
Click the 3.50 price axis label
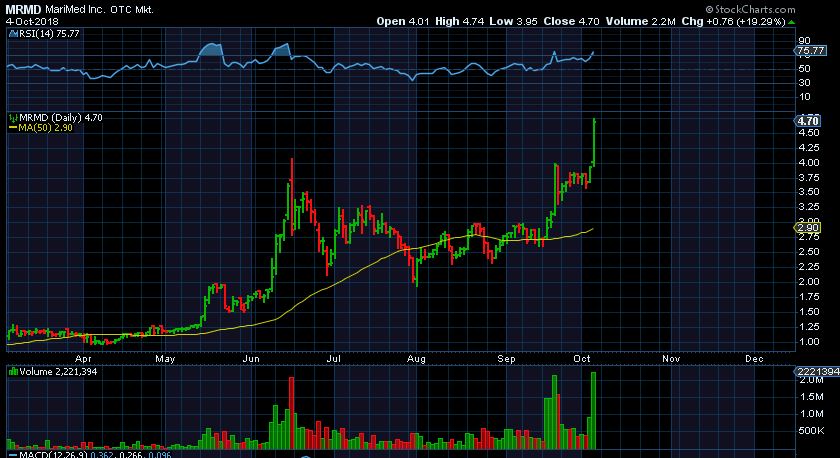[x=809, y=192]
